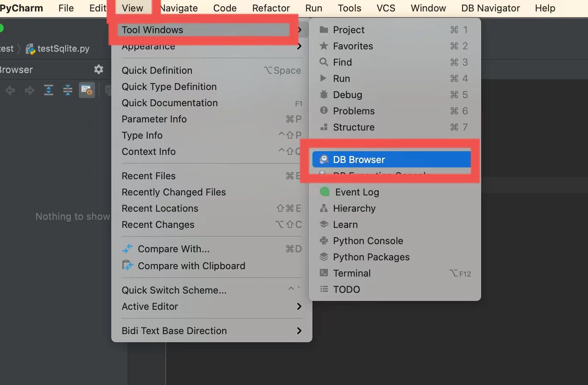Expand the Active Editor submenu
588x385 pixels.
click(150, 306)
